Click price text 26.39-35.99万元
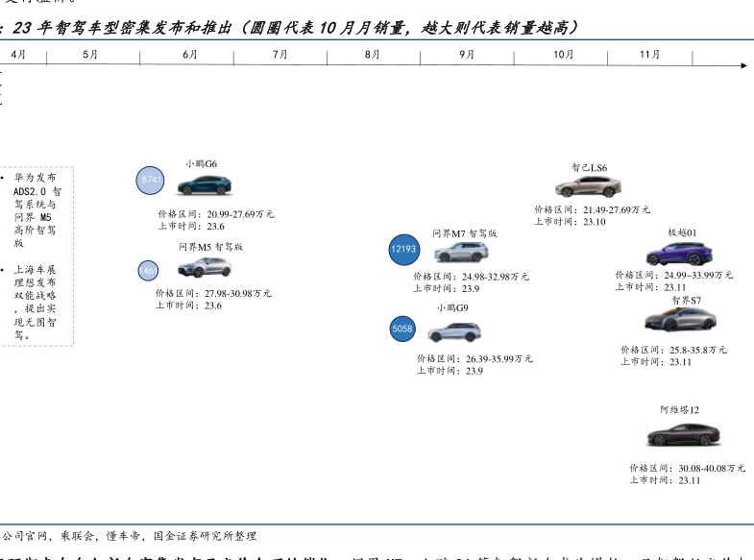This screenshot has width=754, height=560. click(499, 359)
